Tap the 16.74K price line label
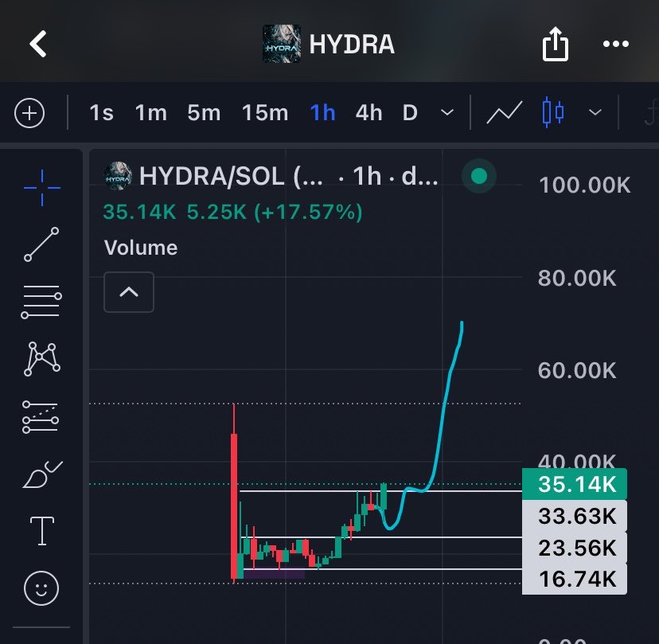This screenshot has width=659, height=644. (x=574, y=579)
